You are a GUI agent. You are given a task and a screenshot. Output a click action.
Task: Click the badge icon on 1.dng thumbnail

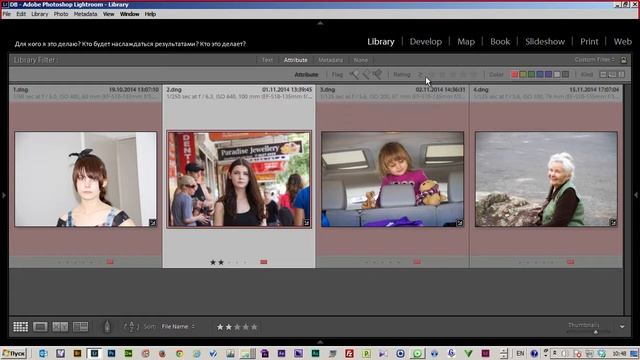(152, 222)
